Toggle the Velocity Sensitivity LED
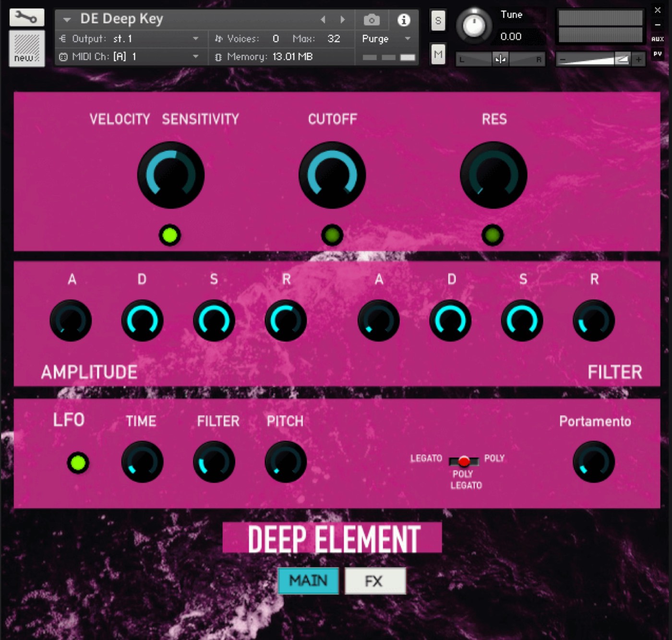This screenshot has height=640, width=672. (170, 235)
